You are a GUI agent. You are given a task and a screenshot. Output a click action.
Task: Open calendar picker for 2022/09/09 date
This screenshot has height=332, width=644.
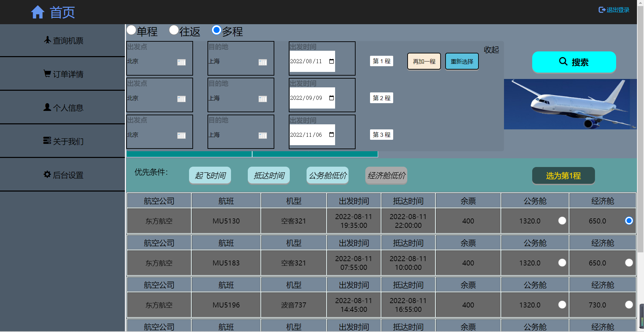331,98
